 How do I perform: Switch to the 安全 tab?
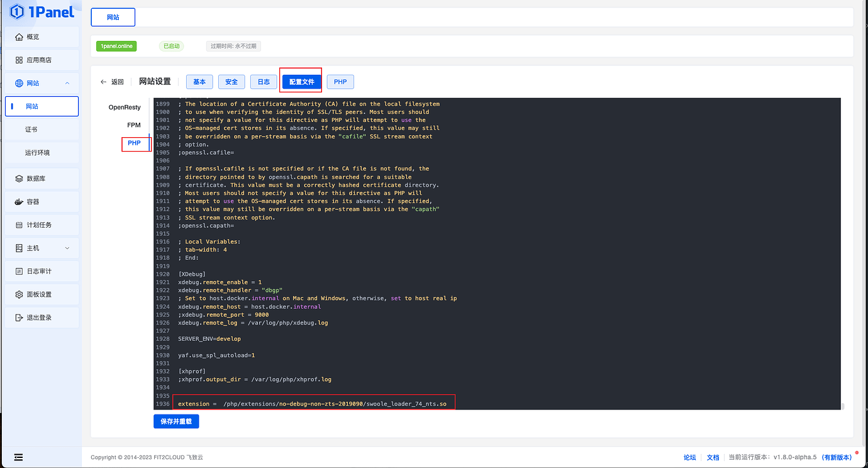click(x=231, y=82)
